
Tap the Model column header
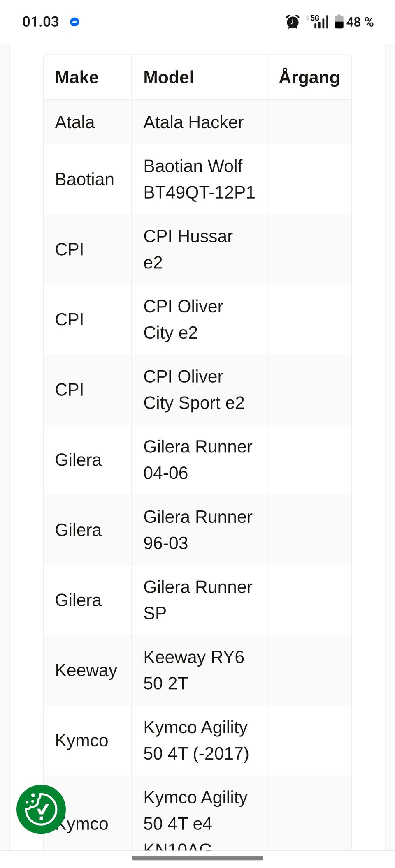(169, 77)
